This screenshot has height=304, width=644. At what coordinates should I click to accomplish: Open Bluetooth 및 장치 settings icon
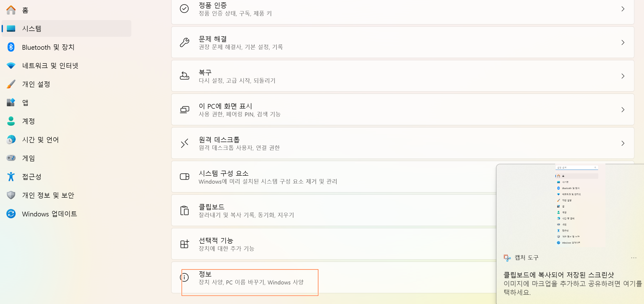11,47
